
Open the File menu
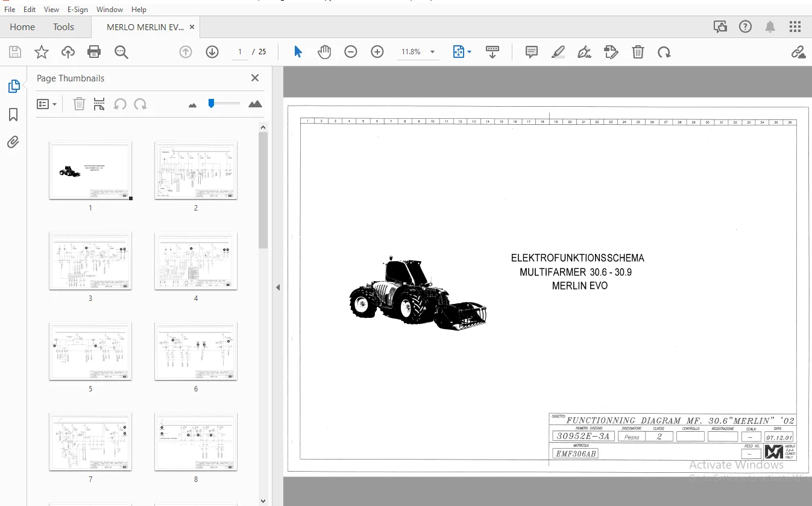(10, 10)
